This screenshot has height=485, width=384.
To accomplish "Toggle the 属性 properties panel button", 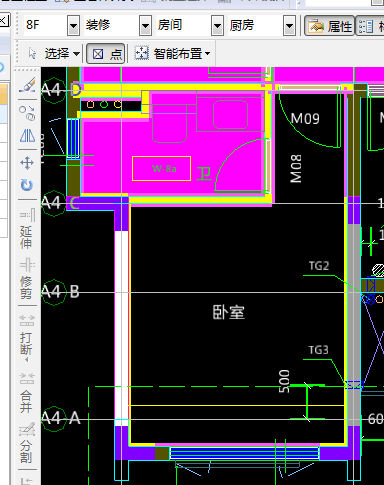I will click(329, 26).
